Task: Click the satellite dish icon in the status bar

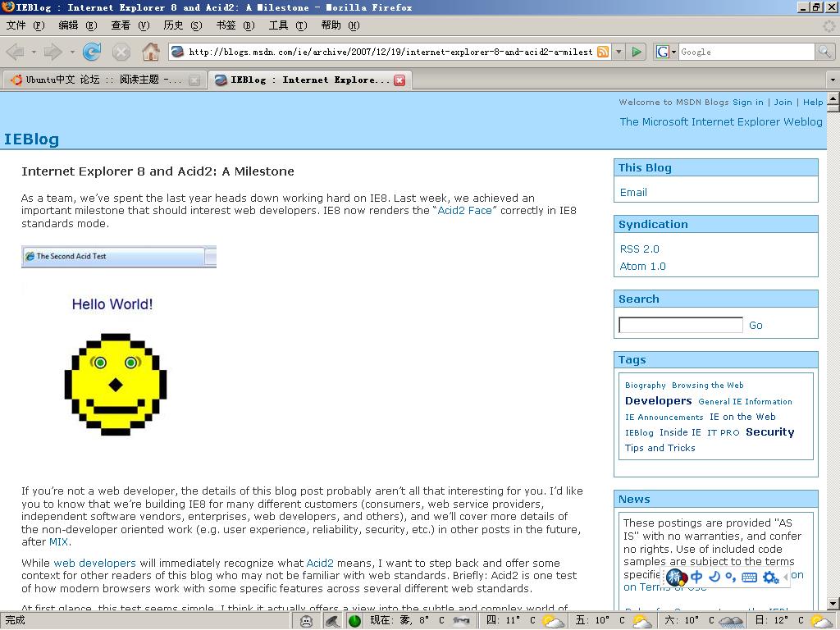Action: [332, 621]
